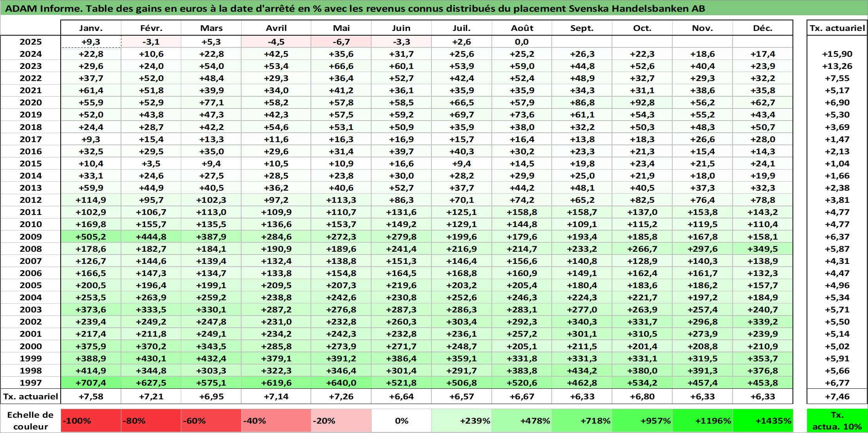
Task: Select overall actuarial rate +7,46
Action: [837, 396]
